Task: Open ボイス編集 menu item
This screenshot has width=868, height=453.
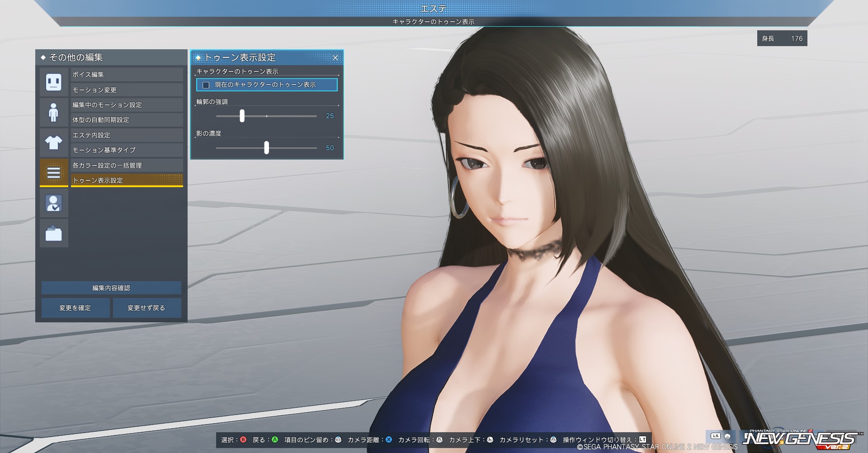Action: click(127, 75)
